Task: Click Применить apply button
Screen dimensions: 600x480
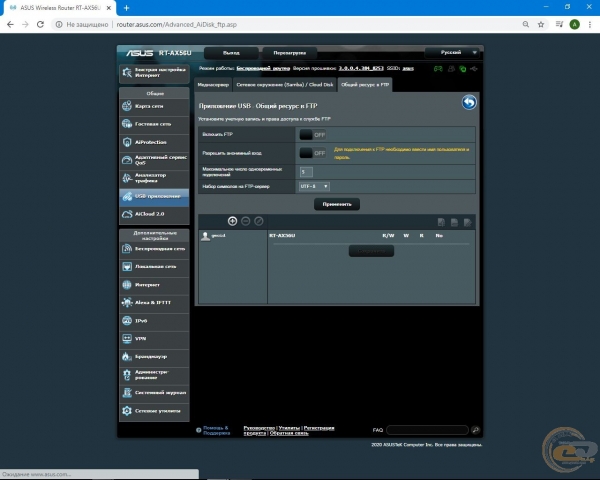Action: point(337,204)
